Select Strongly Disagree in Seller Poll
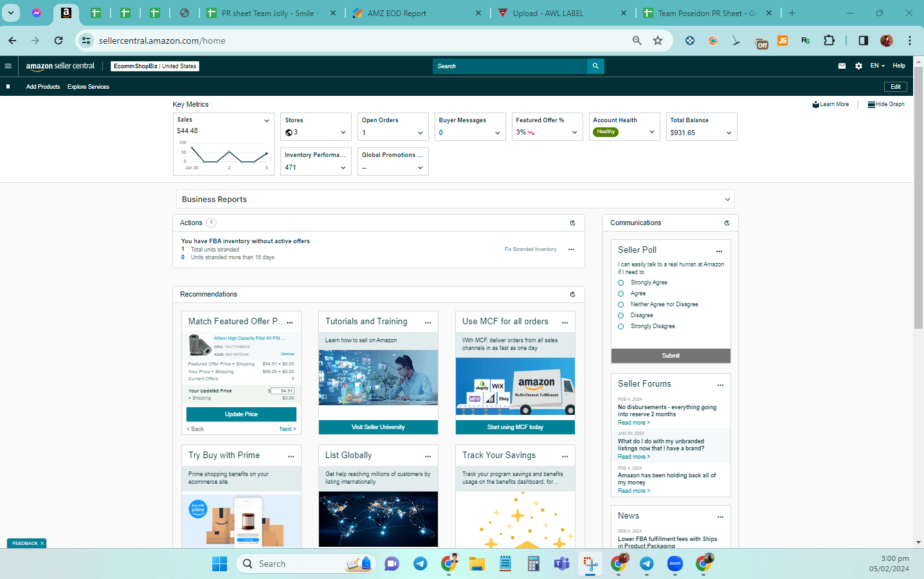The width and height of the screenshot is (924, 579). click(x=621, y=327)
